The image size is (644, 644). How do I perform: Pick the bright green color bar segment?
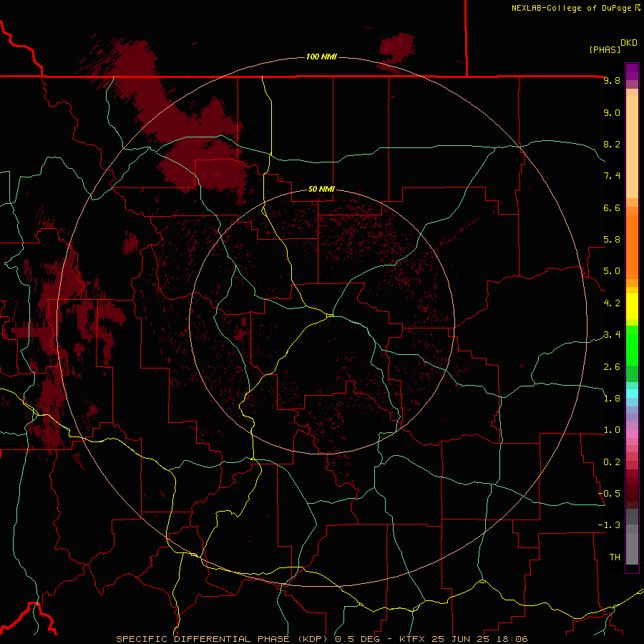point(632,346)
